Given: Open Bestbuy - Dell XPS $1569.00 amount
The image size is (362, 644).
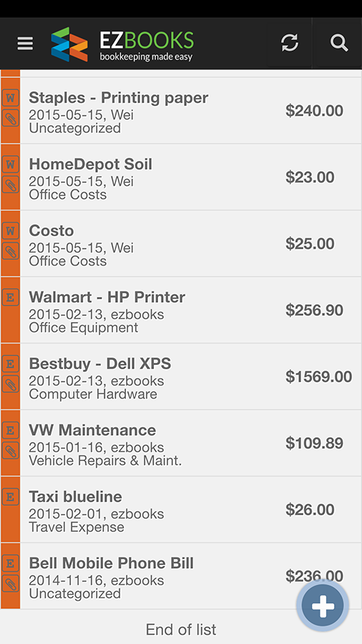Looking at the screenshot, I should tap(318, 376).
